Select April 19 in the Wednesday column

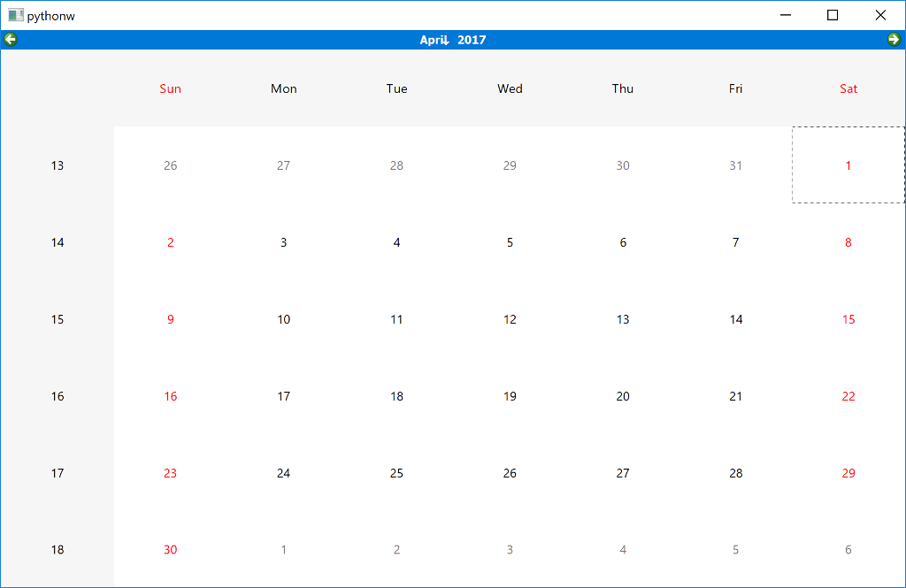click(510, 396)
